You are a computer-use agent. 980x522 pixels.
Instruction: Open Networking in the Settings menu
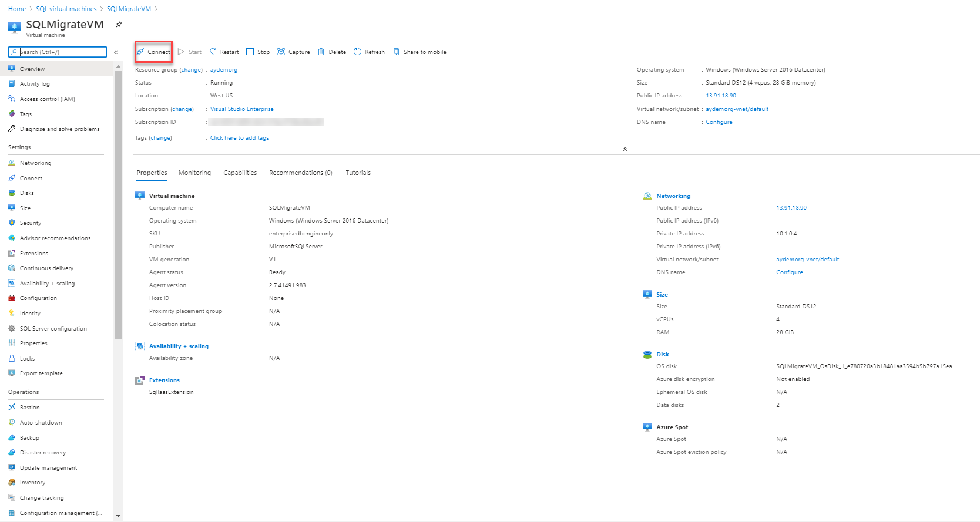coord(35,163)
